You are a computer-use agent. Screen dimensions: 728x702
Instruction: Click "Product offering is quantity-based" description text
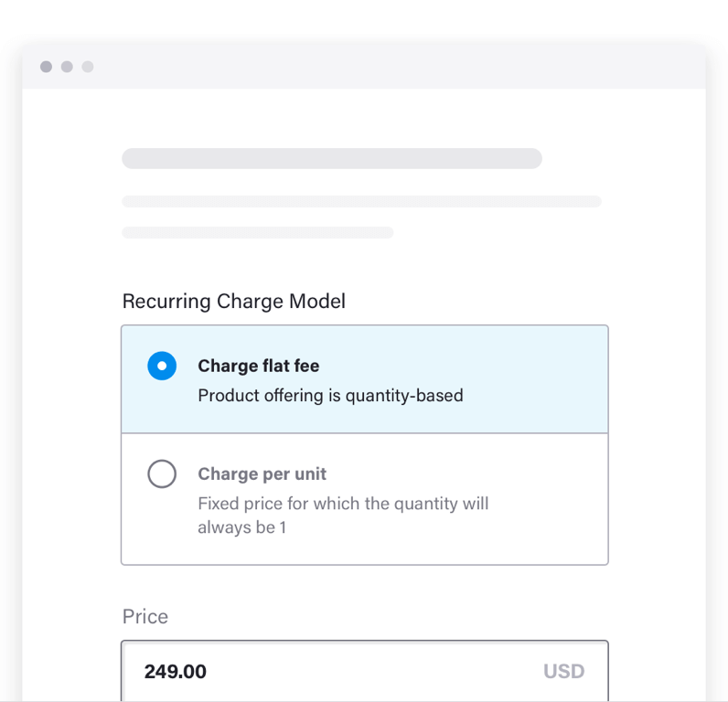330,396
